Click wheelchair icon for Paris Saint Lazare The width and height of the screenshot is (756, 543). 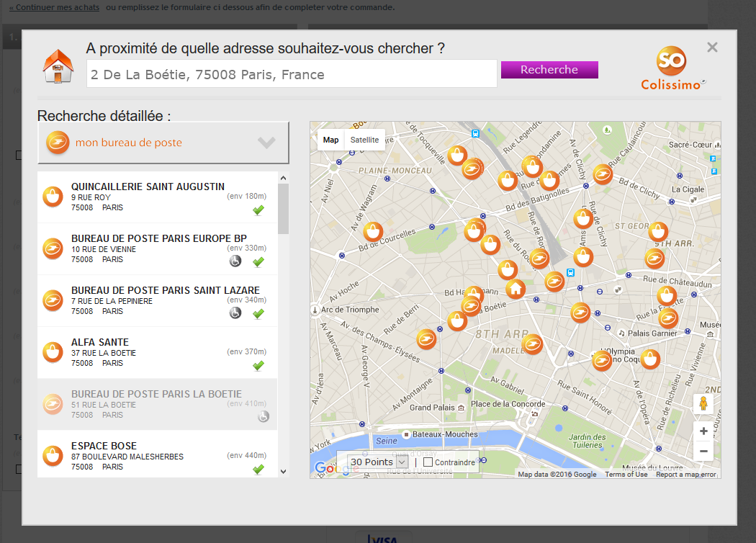(235, 313)
